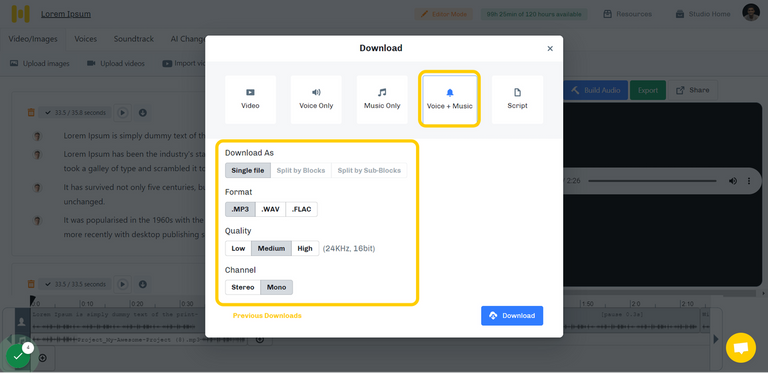This screenshot has width=768, height=373.
Task: Select the voice avatar on first paragraph
Action: click(37, 136)
